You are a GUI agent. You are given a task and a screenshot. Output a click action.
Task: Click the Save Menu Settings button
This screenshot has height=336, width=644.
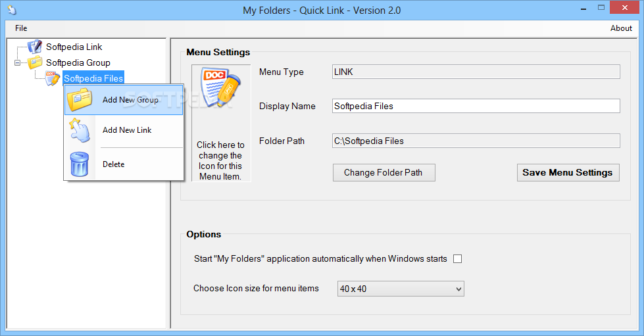point(568,172)
